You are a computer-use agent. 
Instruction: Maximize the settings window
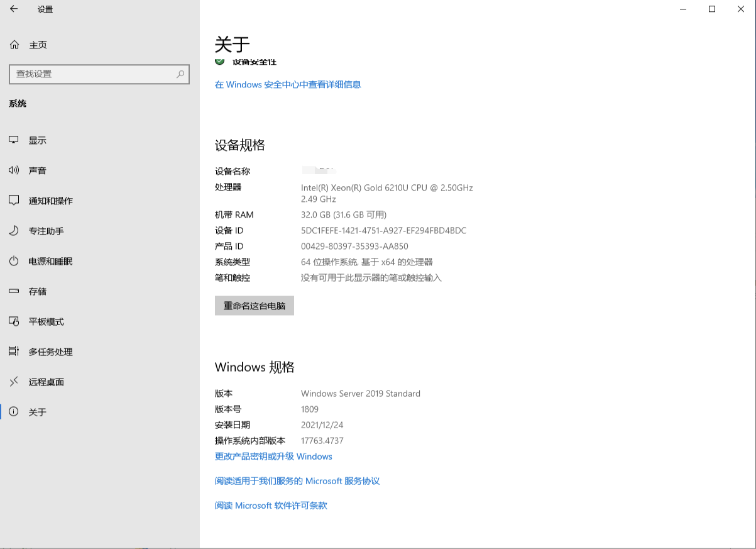[x=712, y=9]
